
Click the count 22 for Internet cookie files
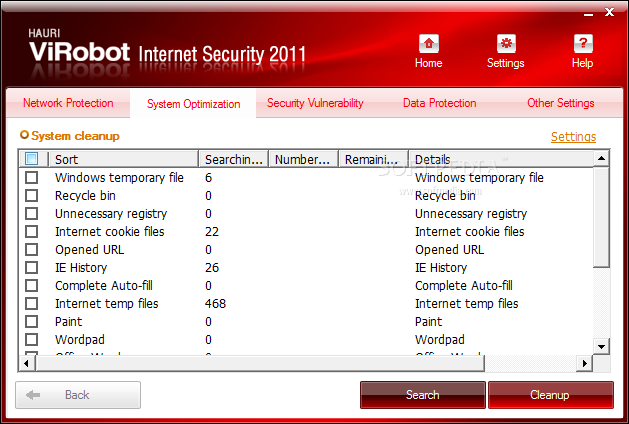(x=212, y=232)
